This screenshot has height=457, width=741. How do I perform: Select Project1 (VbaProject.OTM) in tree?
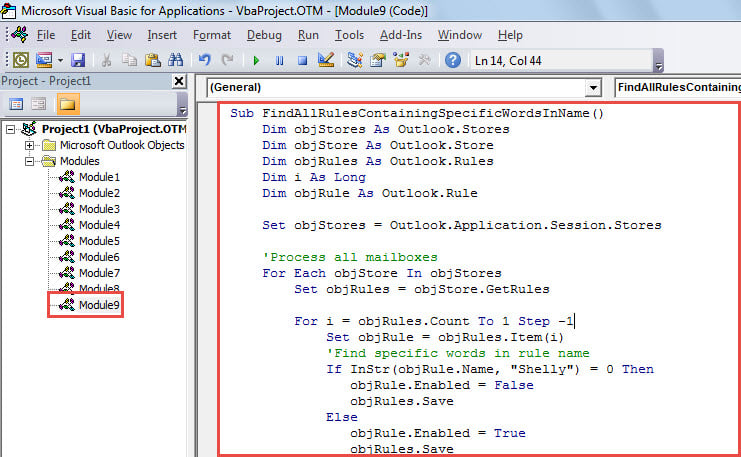(x=113, y=129)
